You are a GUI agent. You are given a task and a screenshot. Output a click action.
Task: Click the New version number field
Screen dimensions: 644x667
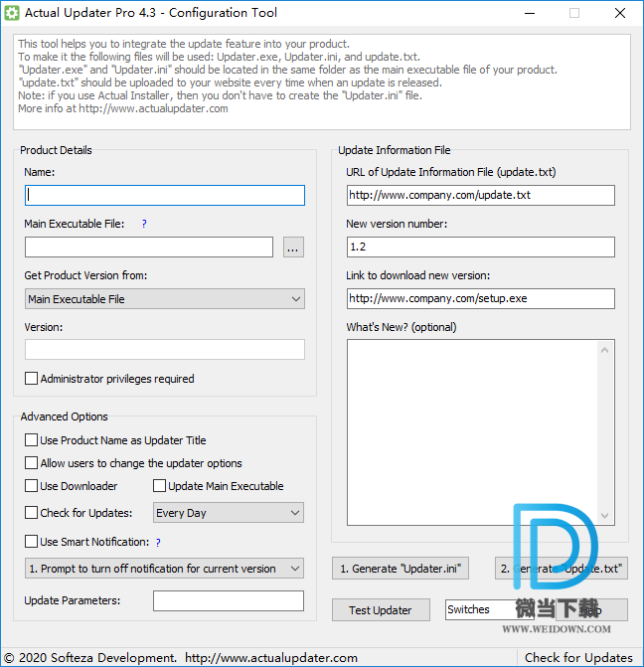481,248
